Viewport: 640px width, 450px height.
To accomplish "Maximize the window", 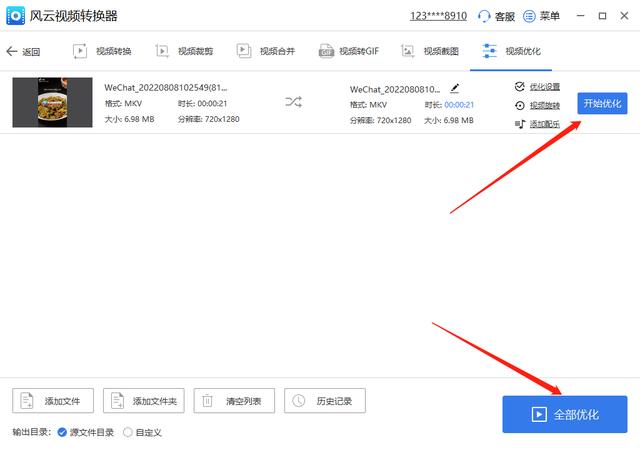I will (602, 16).
